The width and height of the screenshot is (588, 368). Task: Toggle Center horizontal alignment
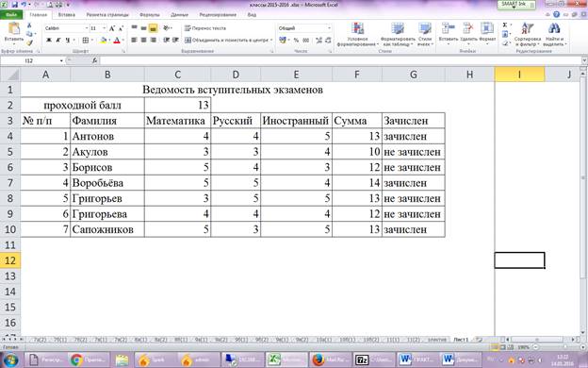143,40
